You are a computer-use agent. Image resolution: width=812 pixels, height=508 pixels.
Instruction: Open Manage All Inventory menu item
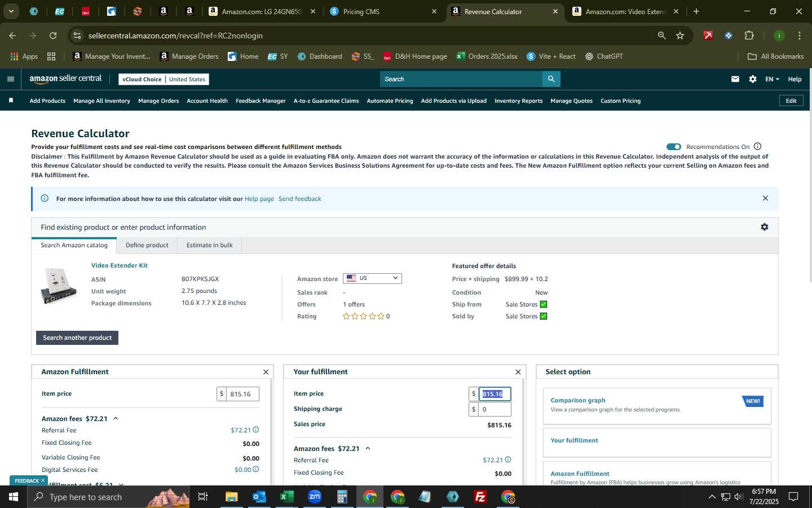pos(101,100)
